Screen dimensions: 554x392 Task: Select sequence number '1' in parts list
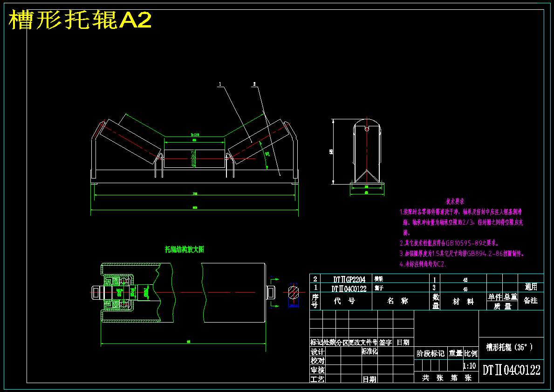click(x=315, y=288)
